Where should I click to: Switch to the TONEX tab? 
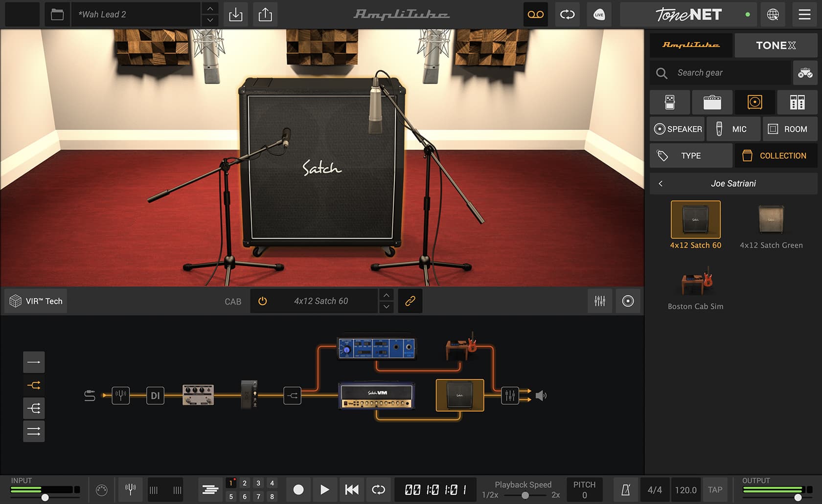point(776,45)
